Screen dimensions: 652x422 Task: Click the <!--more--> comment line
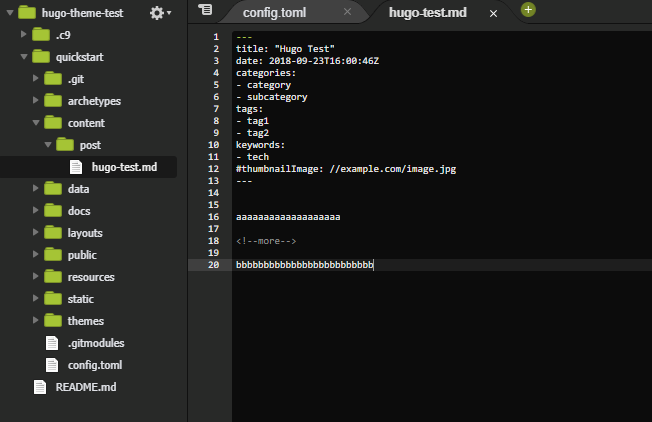(266, 241)
